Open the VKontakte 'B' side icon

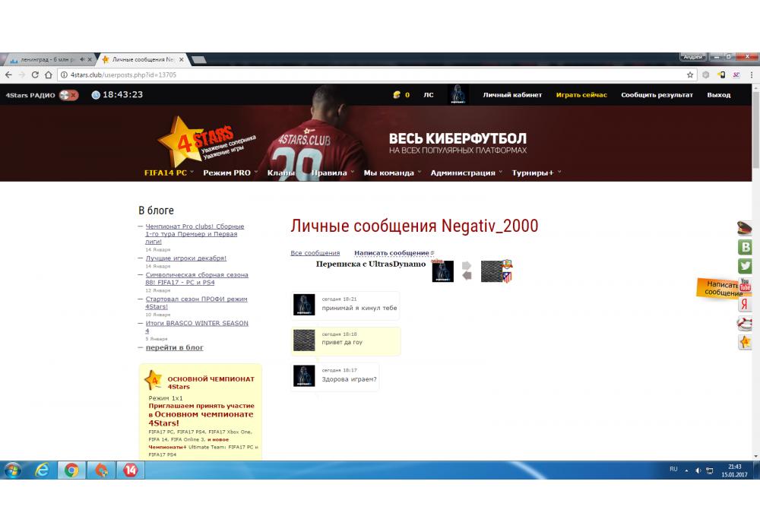(x=745, y=247)
